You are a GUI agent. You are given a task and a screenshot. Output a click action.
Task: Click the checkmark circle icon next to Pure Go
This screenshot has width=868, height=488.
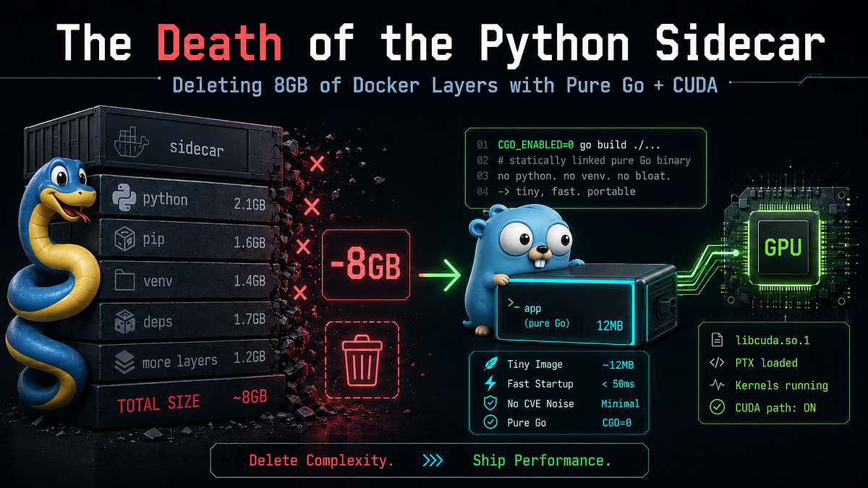click(x=489, y=422)
